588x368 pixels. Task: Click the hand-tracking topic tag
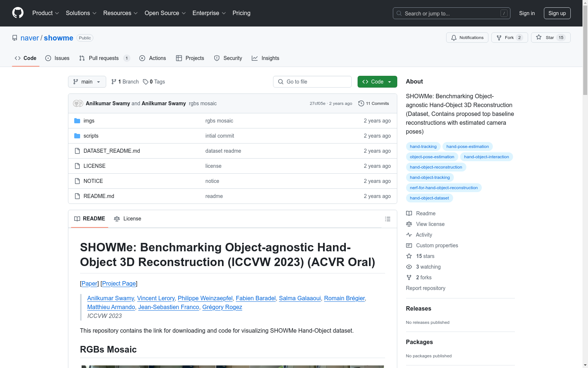[x=423, y=146]
